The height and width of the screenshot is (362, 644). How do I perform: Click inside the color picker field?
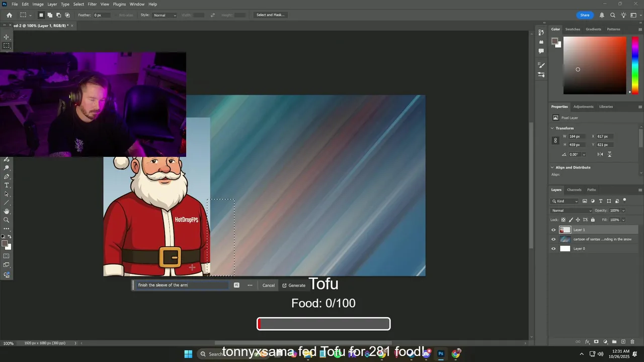(595, 65)
